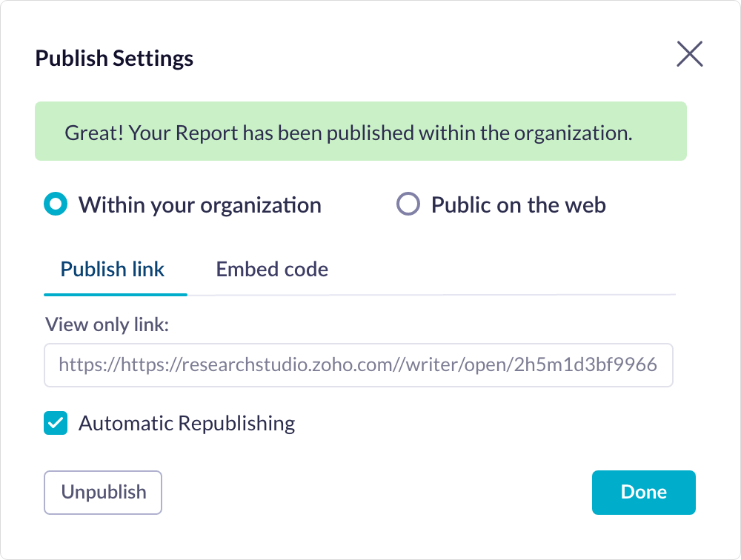Click the white checkmark in Automatic Republishing

coord(56,424)
